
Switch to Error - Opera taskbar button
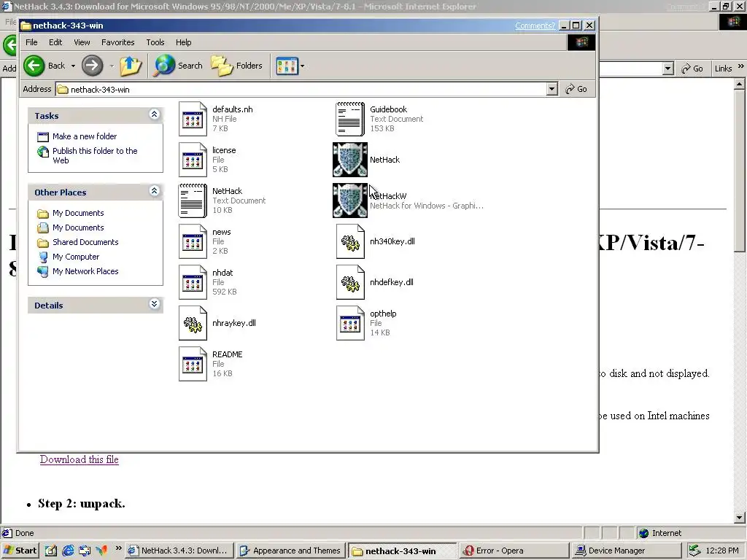click(x=514, y=551)
